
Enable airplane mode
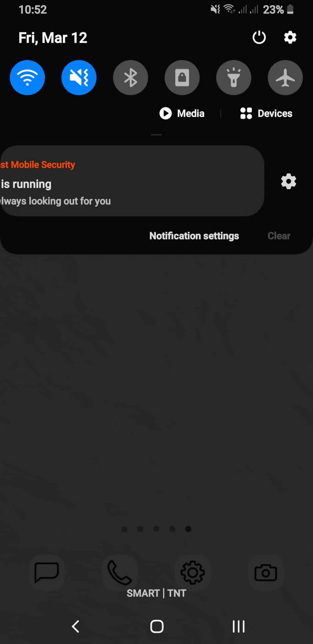(x=285, y=78)
